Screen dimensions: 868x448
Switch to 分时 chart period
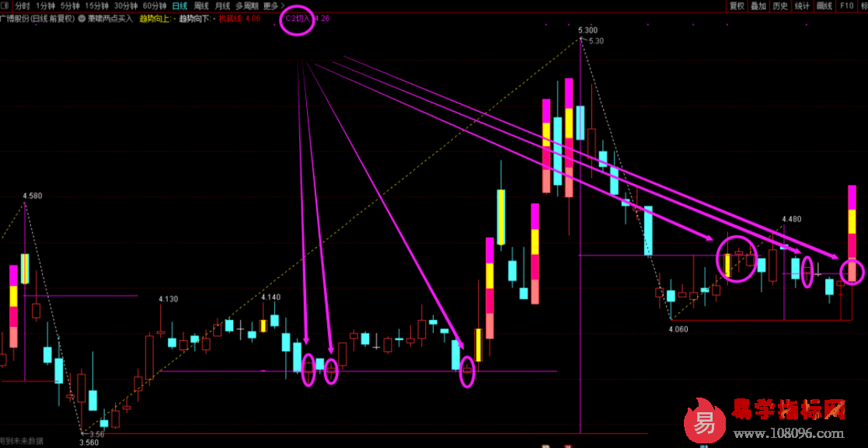click(23, 5)
